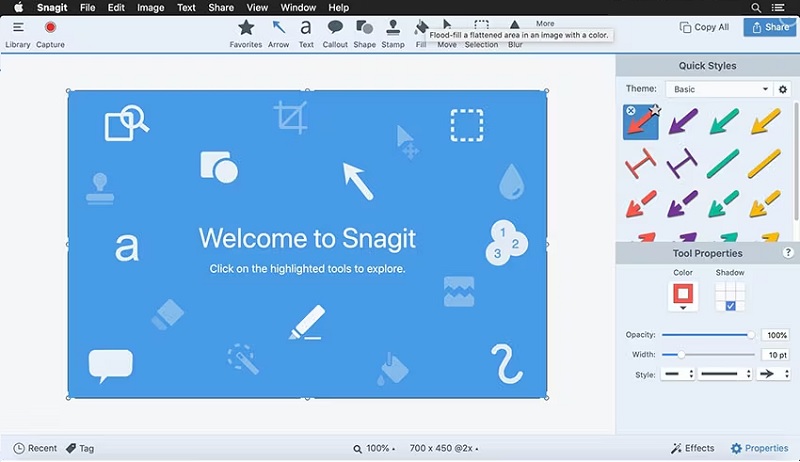Screen dimensions: 800x462
Task: Open Spotlight search in menu bar
Action: (x=756, y=8)
